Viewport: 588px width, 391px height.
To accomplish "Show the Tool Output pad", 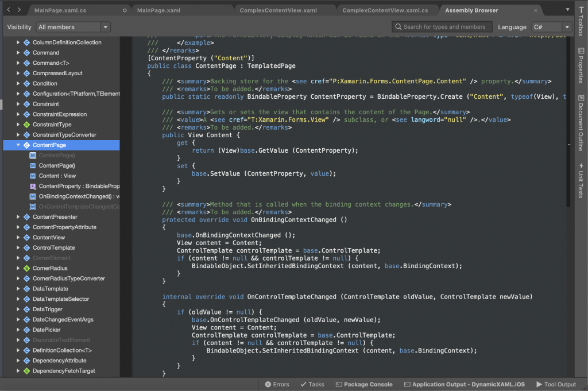I will tap(556, 384).
